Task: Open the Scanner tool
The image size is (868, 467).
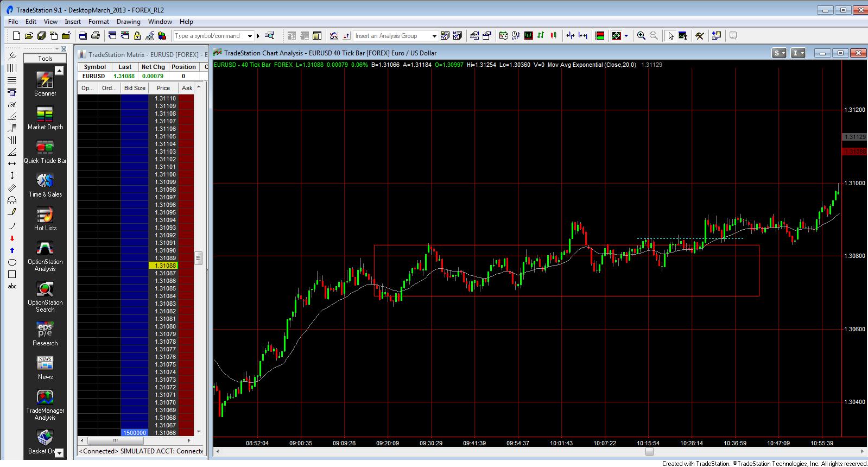Action: pos(45,84)
